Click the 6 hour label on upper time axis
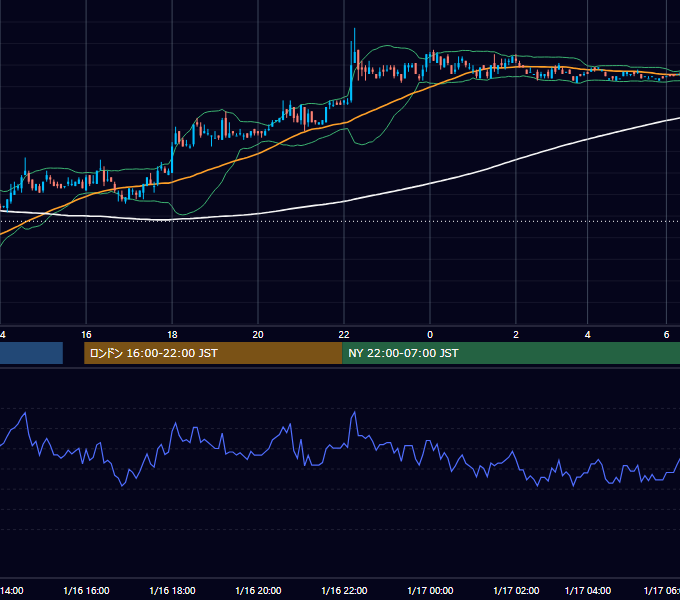This screenshot has width=680, height=600. click(666, 335)
